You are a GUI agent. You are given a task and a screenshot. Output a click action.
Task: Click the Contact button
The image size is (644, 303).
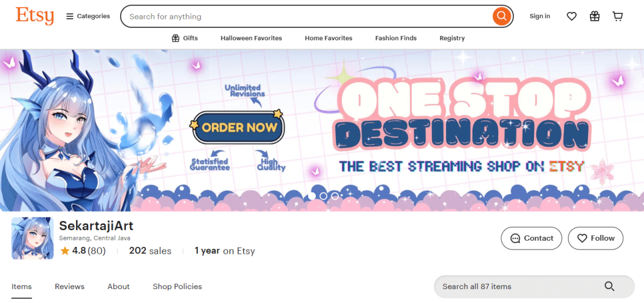tap(531, 238)
